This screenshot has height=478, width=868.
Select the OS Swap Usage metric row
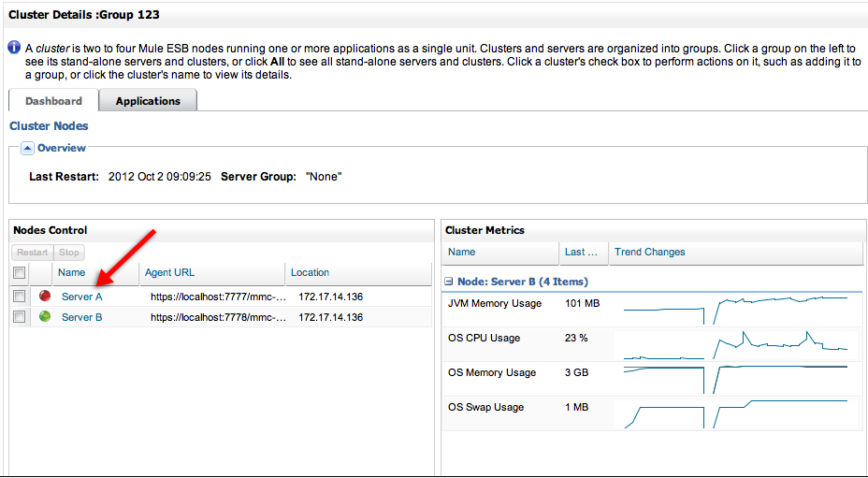pyautogui.click(x=485, y=408)
